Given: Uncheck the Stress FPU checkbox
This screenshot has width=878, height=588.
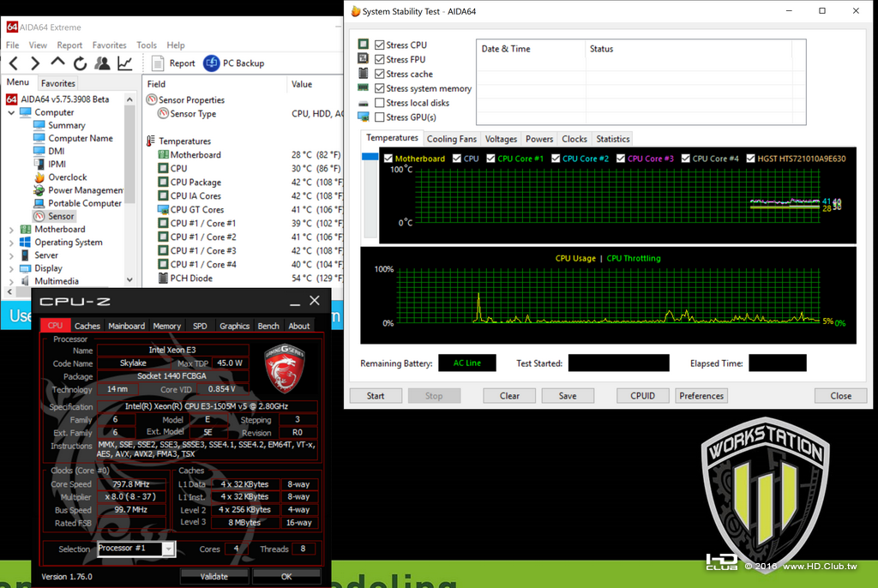Looking at the screenshot, I should (380, 59).
